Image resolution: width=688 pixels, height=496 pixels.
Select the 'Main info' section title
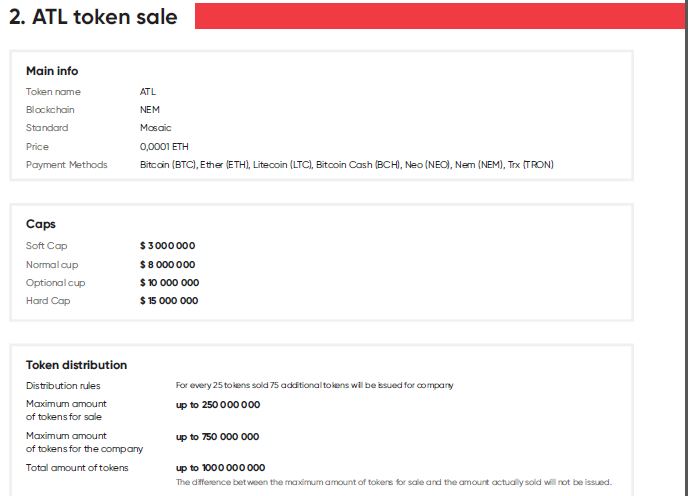pyautogui.click(x=52, y=71)
